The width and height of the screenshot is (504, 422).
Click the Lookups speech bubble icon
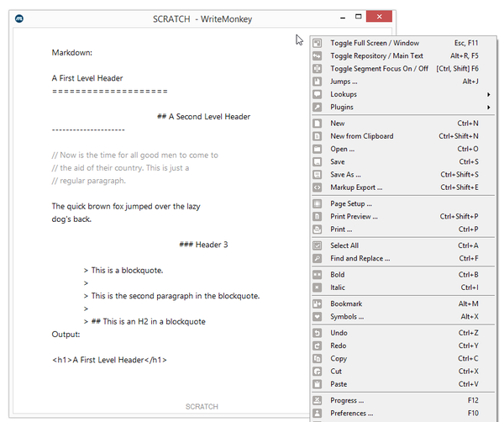click(318, 94)
